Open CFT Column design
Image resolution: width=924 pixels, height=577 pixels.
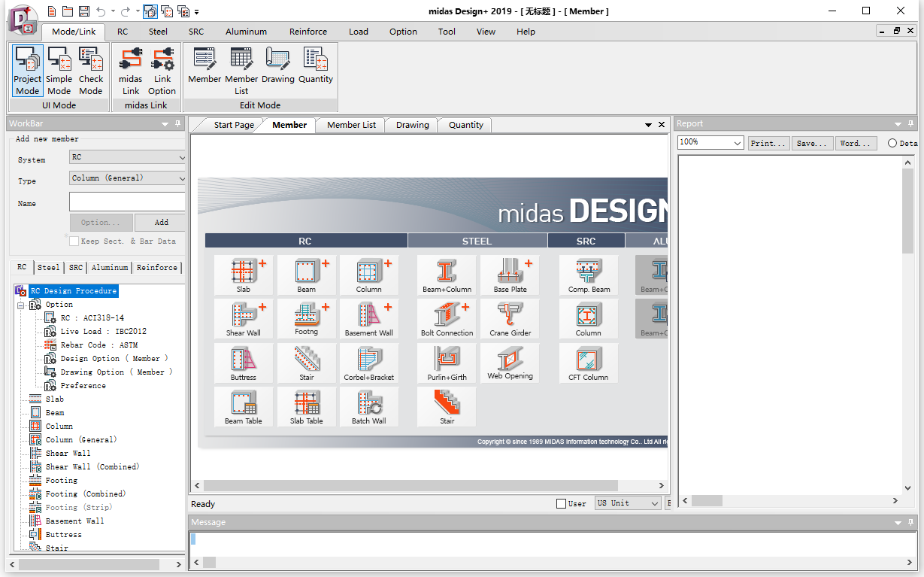[x=589, y=363]
